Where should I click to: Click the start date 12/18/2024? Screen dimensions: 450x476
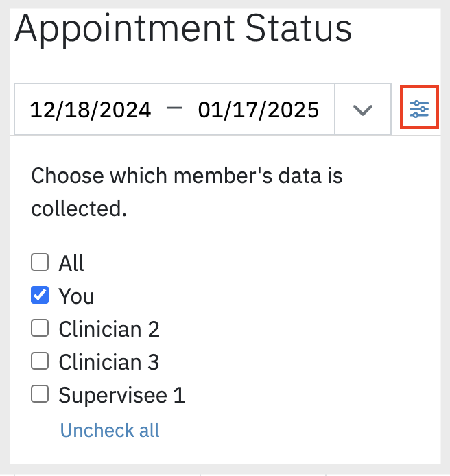click(91, 110)
